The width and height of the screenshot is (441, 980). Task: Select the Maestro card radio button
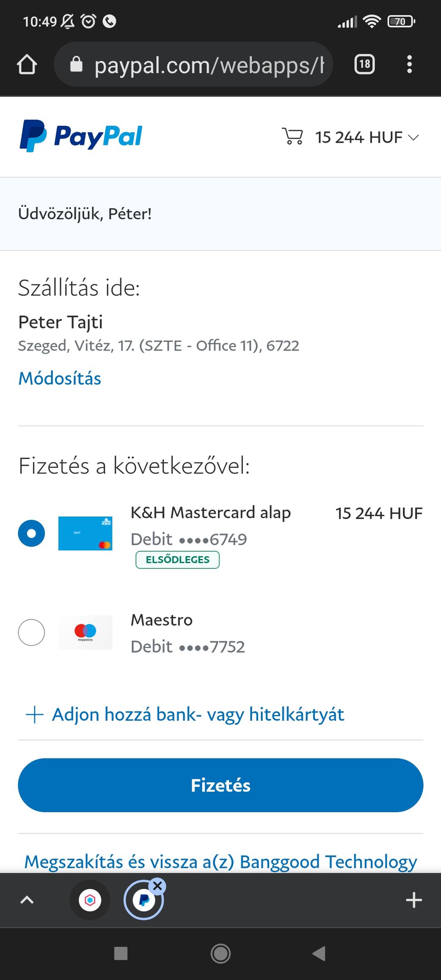pos(31,632)
